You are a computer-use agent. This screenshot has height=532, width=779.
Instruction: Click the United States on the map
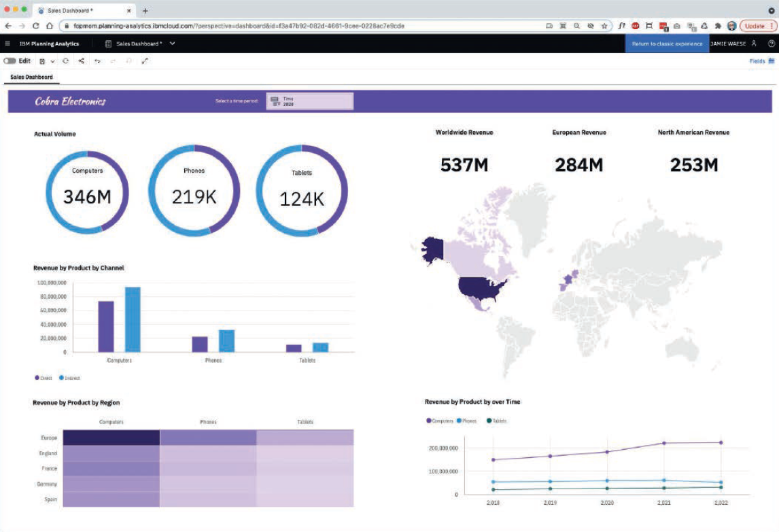(x=479, y=289)
